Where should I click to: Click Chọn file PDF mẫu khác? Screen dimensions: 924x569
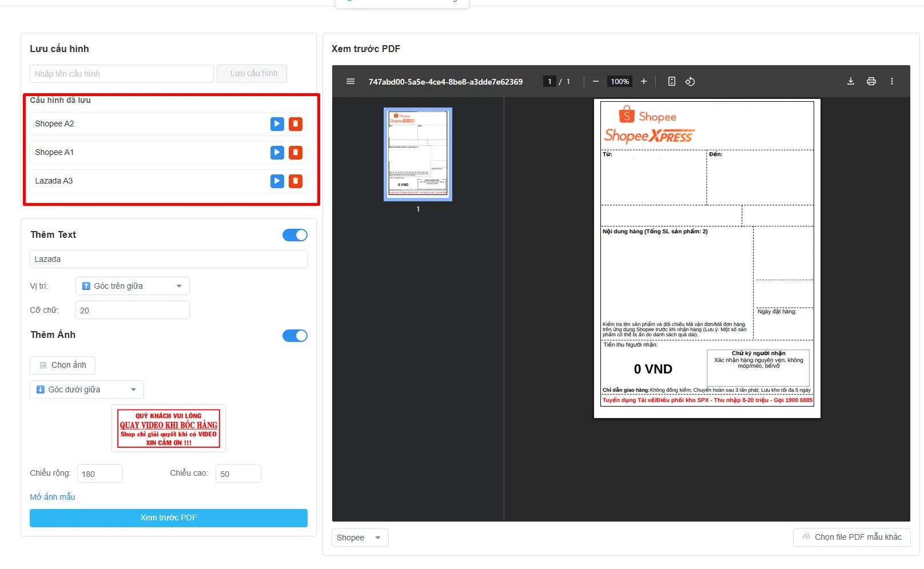(x=852, y=538)
